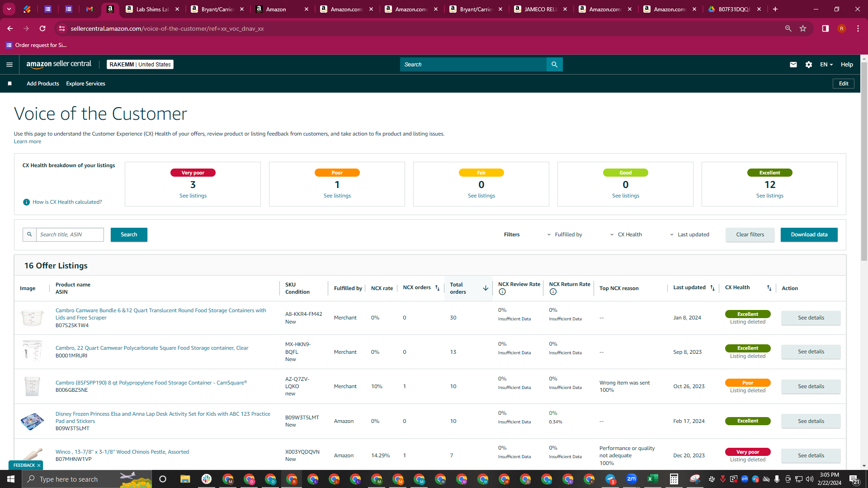This screenshot has height=488, width=868.
Task: Open the RAKEMM United States account switcher
Action: pyautogui.click(x=140, y=65)
